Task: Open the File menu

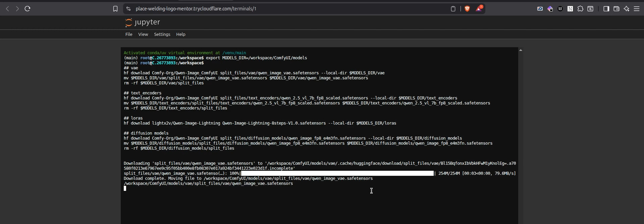Action: (129, 34)
